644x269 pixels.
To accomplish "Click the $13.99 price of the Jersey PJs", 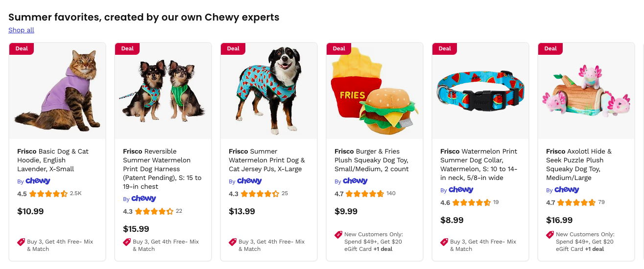I will [x=242, y=211].
